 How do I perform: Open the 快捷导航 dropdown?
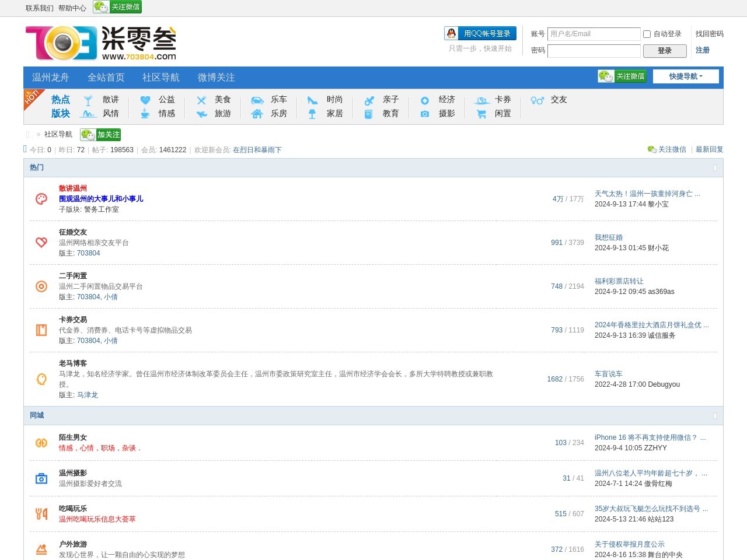click(x=686, y=76)
